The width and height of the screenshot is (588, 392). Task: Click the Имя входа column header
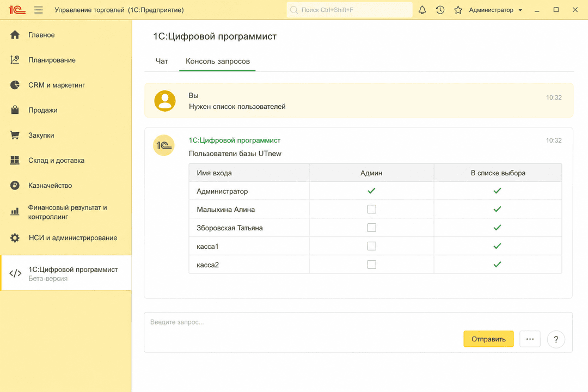click(x=249, y=173)
